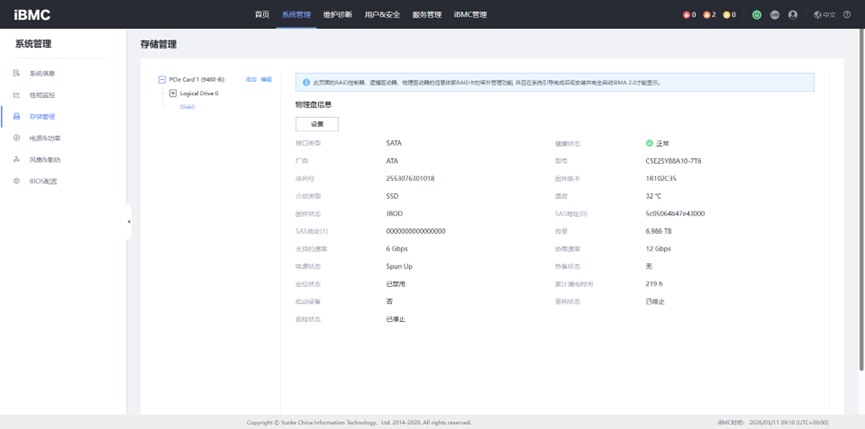Switch to the 维护诊断 top menu

337,15
